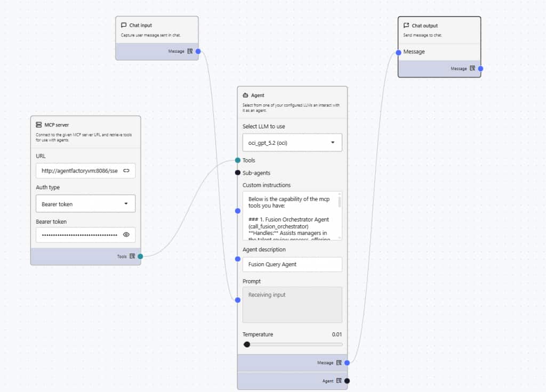This screenshot has width=546, height=392.
Task: Click the Agent node's robot icon
Action: [245, 95]
